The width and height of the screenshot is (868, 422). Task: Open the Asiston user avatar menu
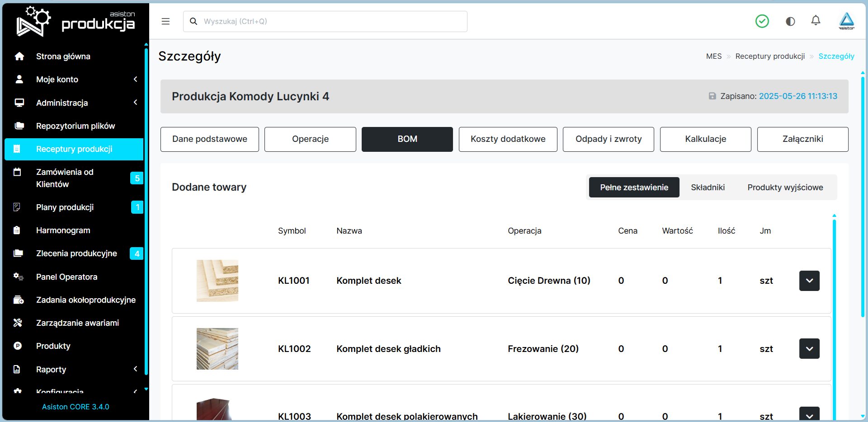[x=846, y=21]
